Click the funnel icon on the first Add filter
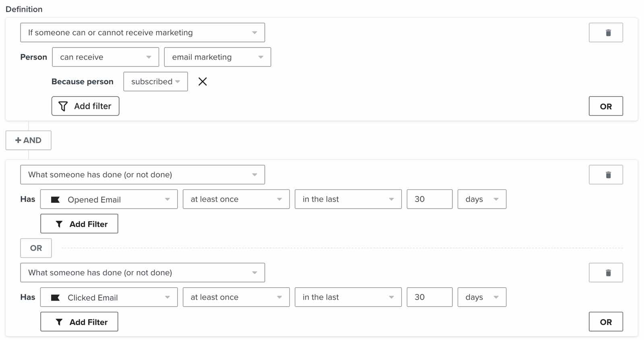 coord(63,106)
